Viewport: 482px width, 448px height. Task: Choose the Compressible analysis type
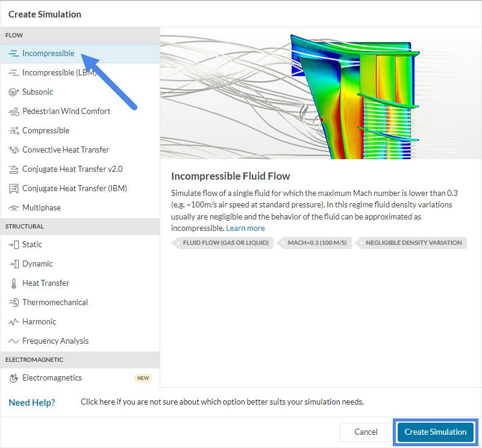coord(46,131)
